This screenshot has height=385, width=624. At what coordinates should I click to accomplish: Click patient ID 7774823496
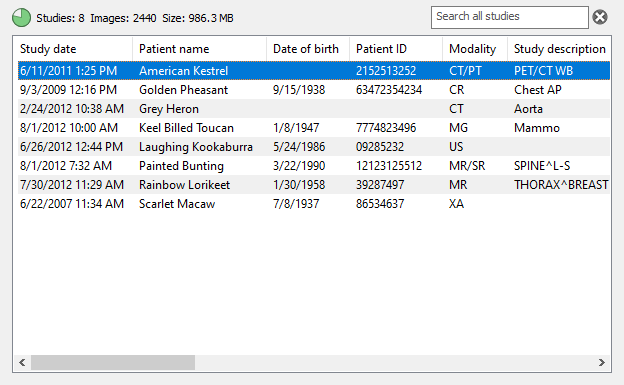386,128
